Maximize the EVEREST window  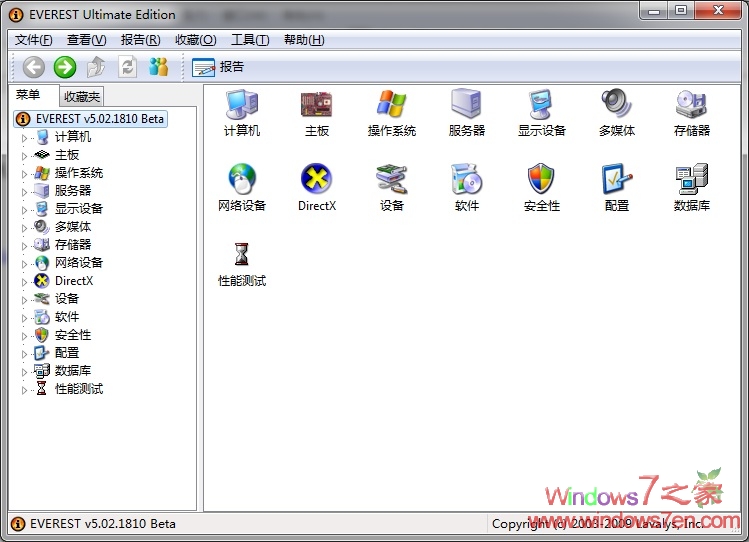[x=681, y=10]
